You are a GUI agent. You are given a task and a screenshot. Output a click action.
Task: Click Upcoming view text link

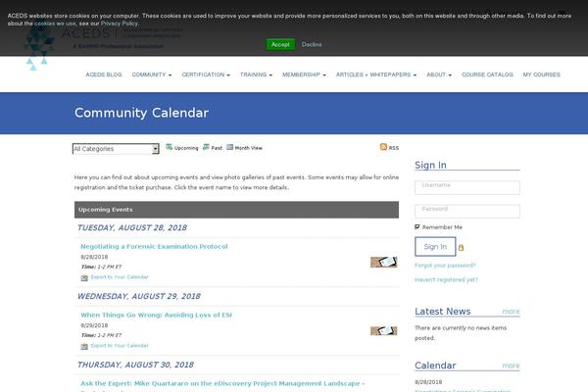tap(186, 148)
